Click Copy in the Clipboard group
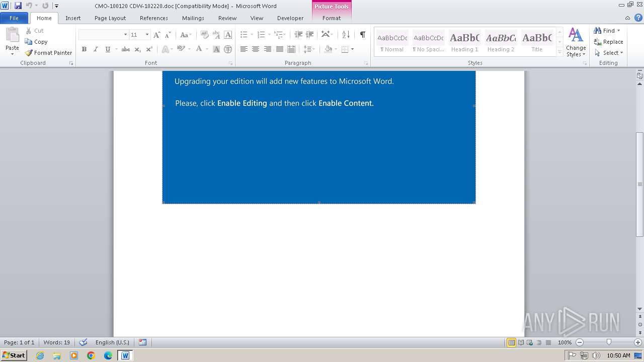This screenshot has height=362, width=644. [x=36, y=42]
